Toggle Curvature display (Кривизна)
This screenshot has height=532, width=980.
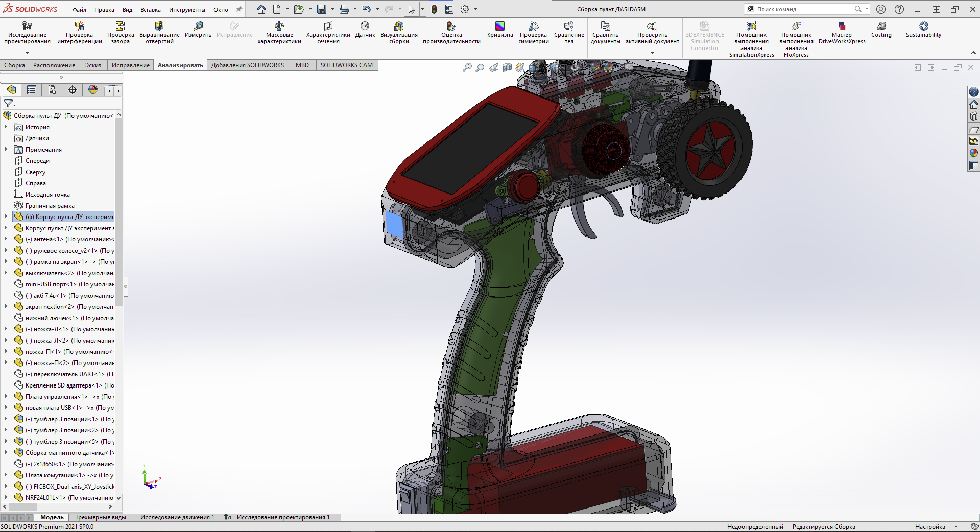pyautogui.click(x=500, y=30)
